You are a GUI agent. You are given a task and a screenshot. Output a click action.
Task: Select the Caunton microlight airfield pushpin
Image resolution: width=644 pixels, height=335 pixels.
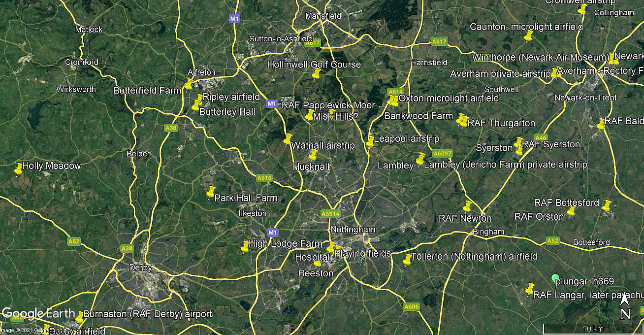tap(529, 35)
